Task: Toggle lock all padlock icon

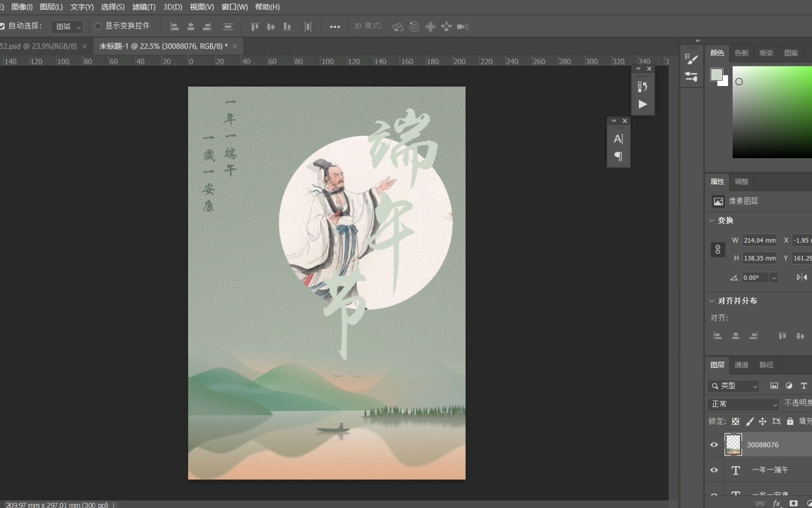Action: 790,421
